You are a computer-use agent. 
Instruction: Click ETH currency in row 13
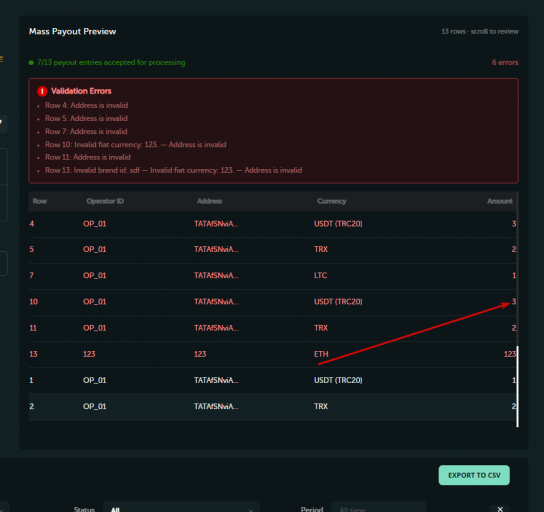point(321,354)
